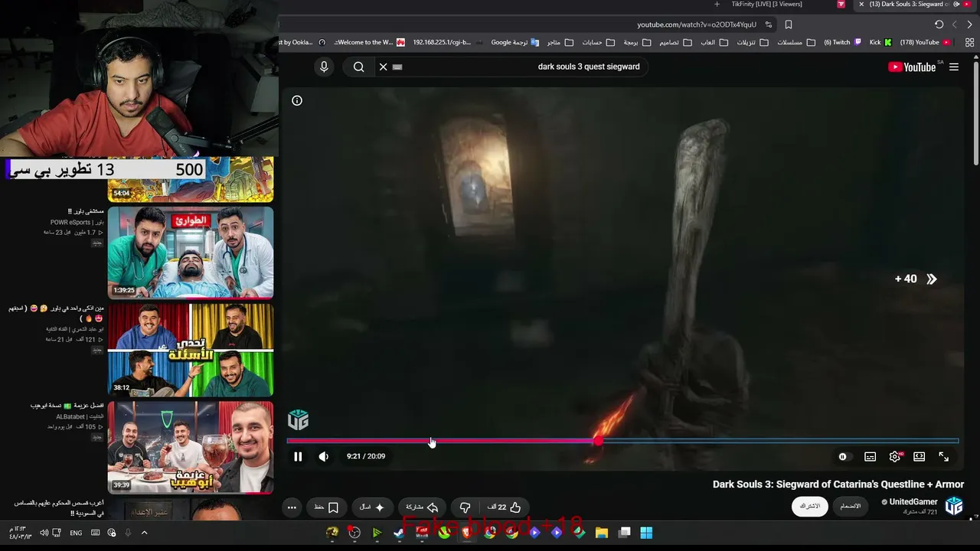Open the Google ترجمة bookmark
980x551 pixels.
(x=515, y=43)
